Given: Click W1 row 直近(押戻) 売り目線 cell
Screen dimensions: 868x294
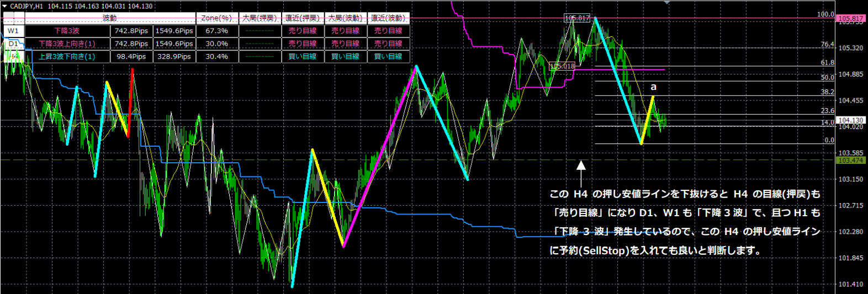Looking at the screenshot, I should point(303,31).
